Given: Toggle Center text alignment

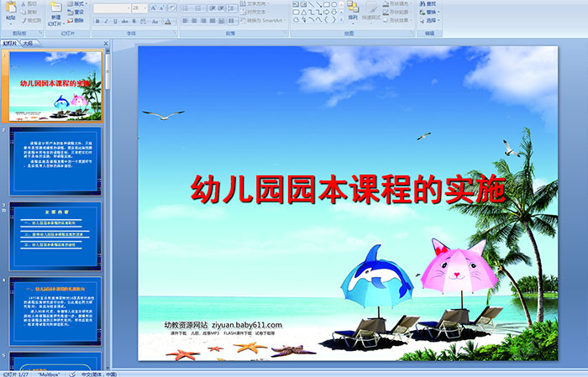Looking at the screenshot, I should tap(194, 21).
